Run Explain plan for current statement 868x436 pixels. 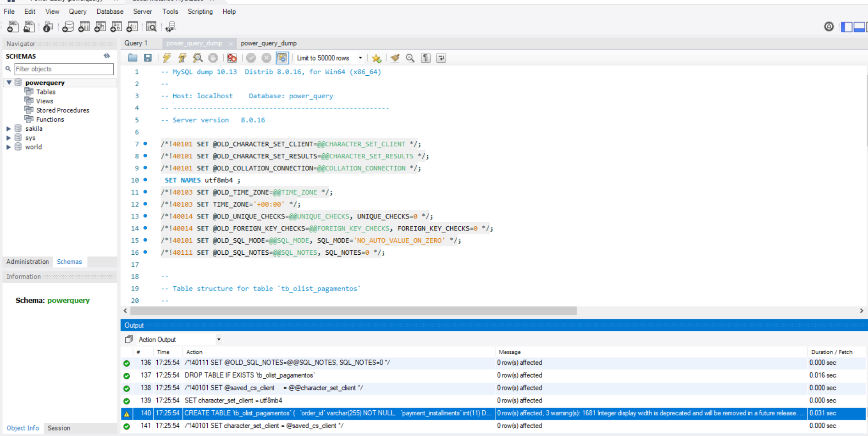198,58
